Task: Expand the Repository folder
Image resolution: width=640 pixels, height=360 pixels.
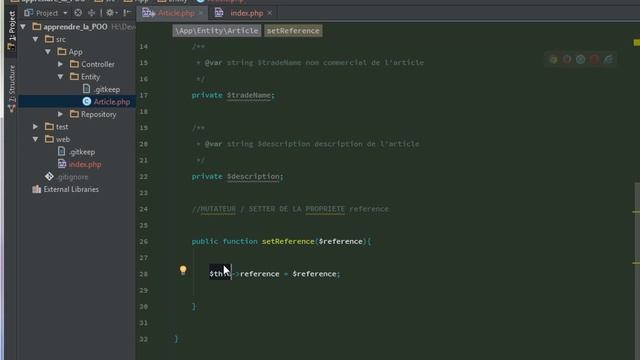Action: click(x=60, y=114)
